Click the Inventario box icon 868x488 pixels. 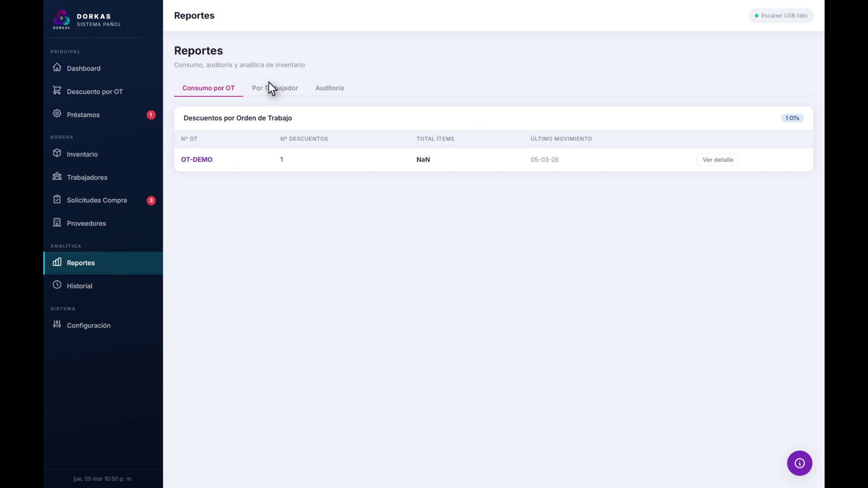click(x=57, y=153)
